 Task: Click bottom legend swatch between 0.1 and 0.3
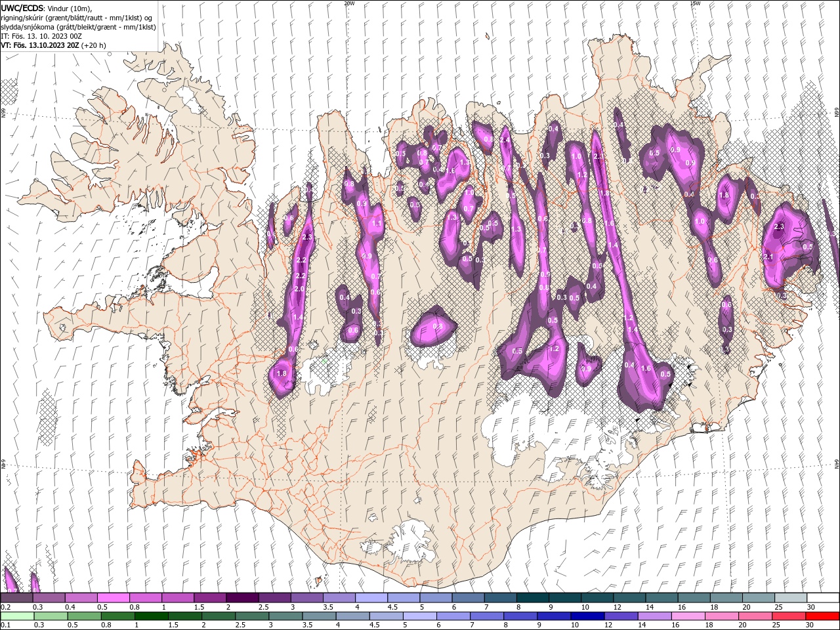pos(16,616)
